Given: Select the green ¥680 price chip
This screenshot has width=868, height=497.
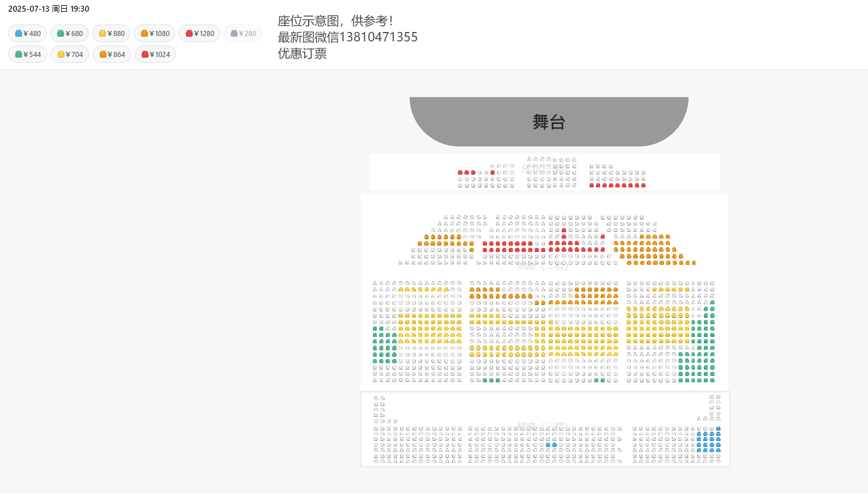Looking at the screenshot, I should click(x=69, y=33).
